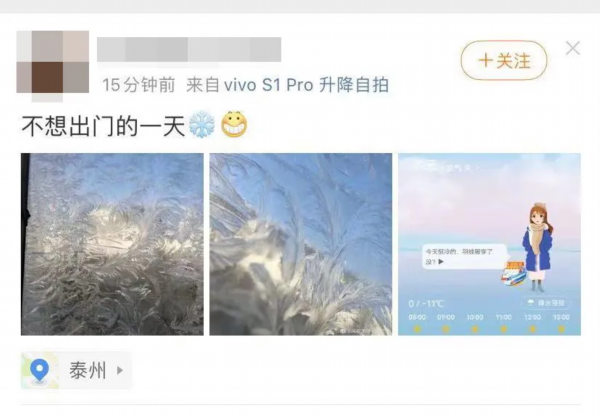Open the second frost pattern photo

point(301,244)
